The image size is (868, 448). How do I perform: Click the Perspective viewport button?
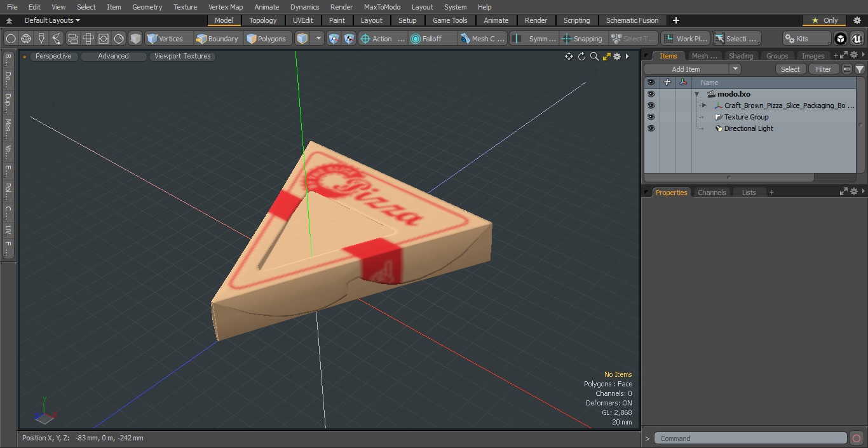(53, 57)
